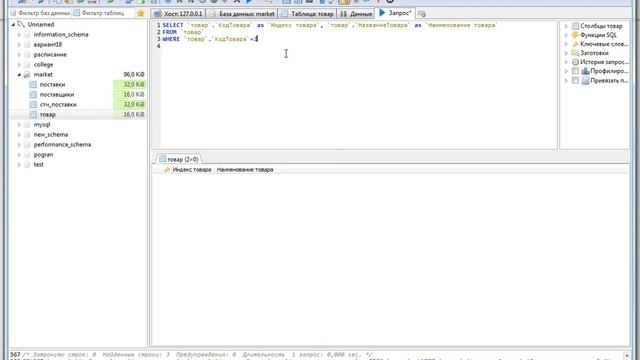This screenshot has width=640, height=360.
Task: Click the market database icon
Action: pyautogui.click(x=27, y=75)
